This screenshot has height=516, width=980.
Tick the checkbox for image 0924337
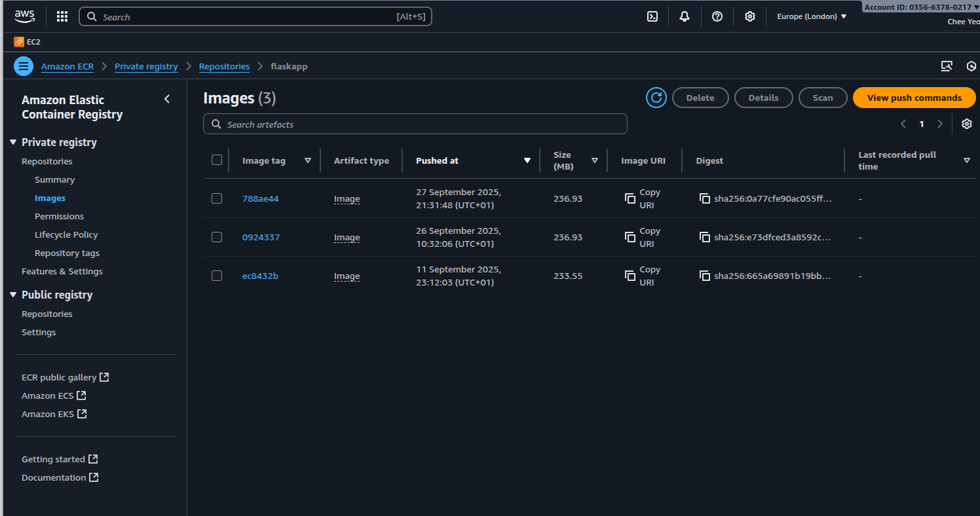click(x=217, y=237)
